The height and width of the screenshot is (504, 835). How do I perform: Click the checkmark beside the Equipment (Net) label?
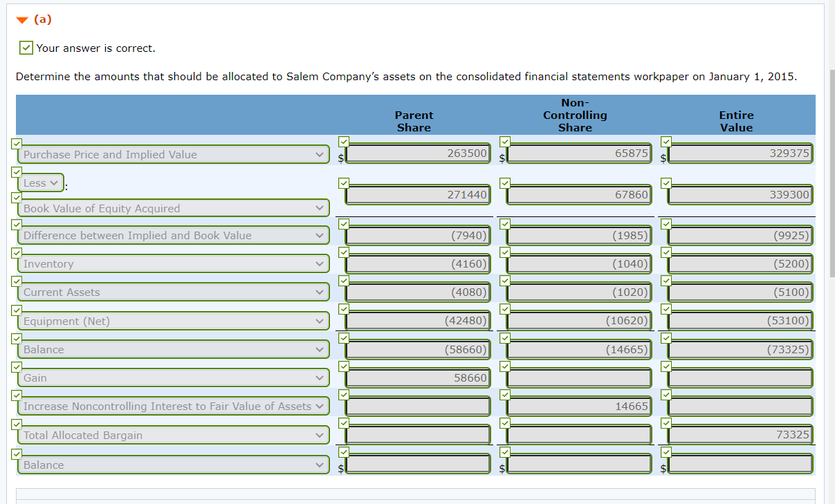pyautogui.click(x=15, y=310)
